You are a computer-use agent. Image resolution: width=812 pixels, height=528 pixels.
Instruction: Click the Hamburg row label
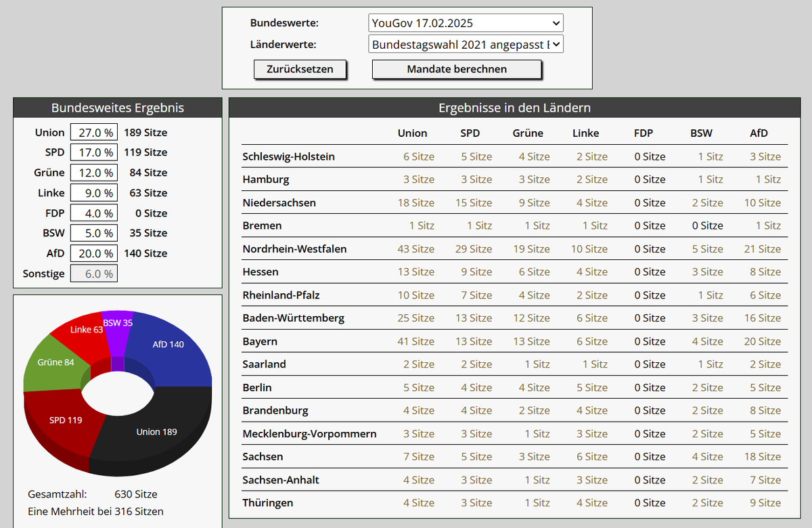click(x=266, y=179)
